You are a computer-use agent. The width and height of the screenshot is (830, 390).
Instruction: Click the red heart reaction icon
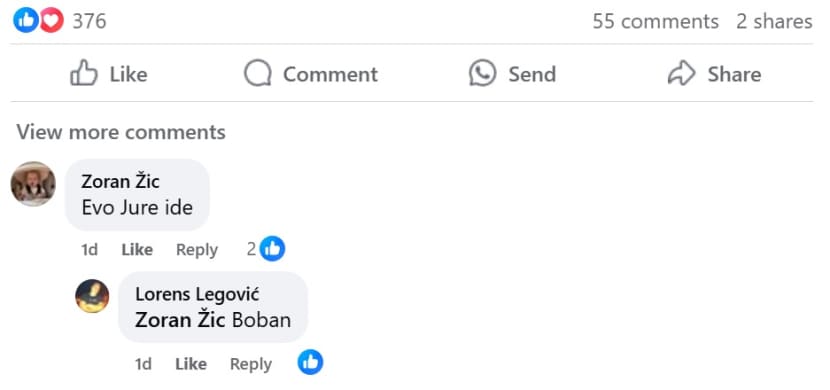click(51, 21)
